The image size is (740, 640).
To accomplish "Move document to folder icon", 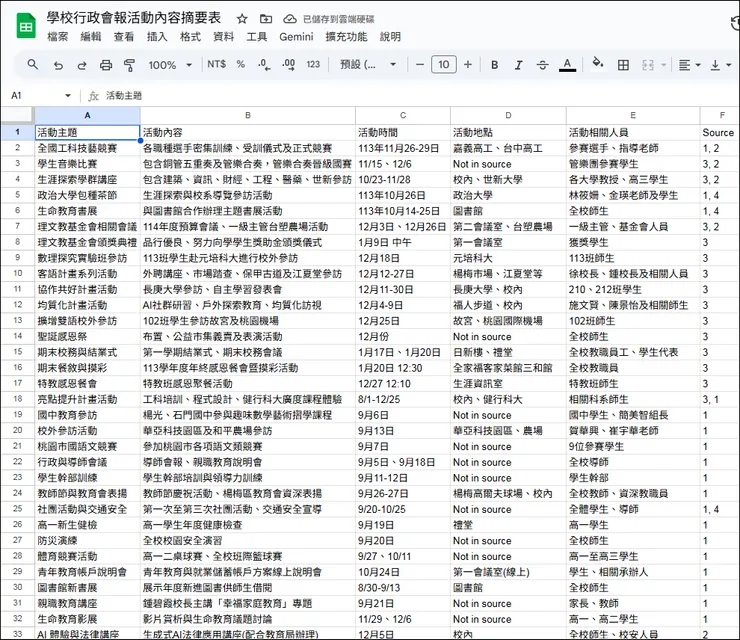I will click(x=266, y=19).
